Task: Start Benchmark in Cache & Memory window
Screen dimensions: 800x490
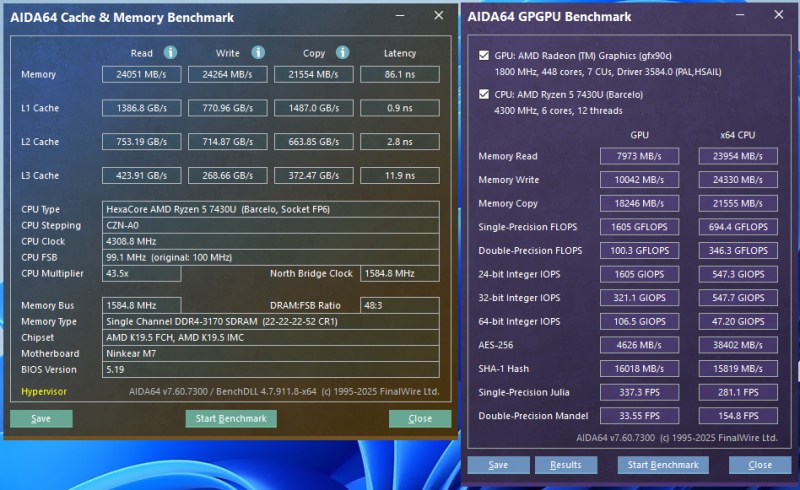Action: pos(231,419)
